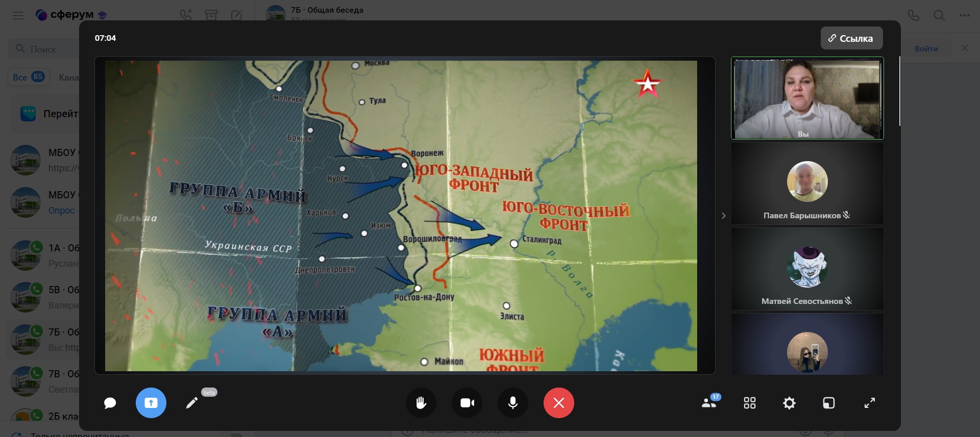Open chat more options menu
Viewport: 980px width, 437px height.
click(x=964, y=15)
